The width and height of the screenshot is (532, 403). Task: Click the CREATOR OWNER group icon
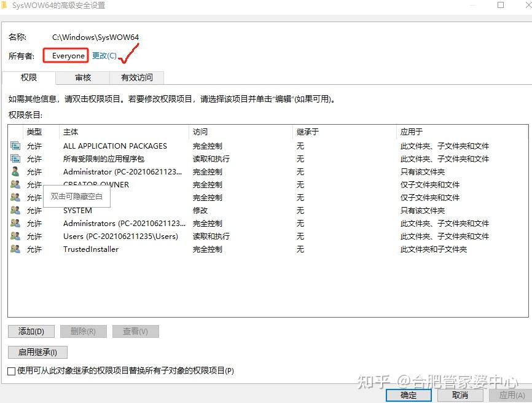click(x=15, y=184)
